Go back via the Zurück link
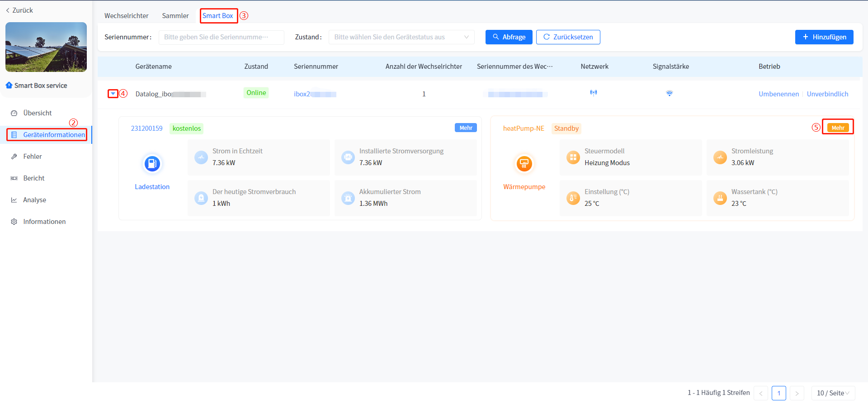Screen dimensions: 868x404 pos(19,10)
